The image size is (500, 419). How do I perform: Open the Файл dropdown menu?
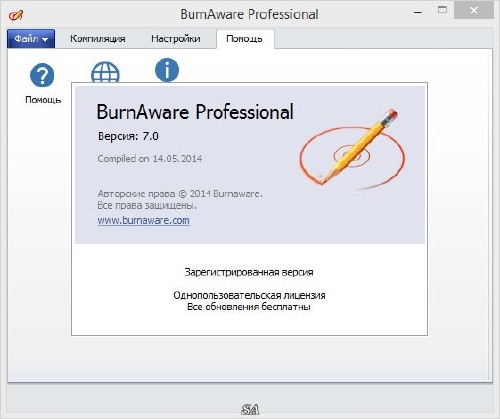point(31,39)
